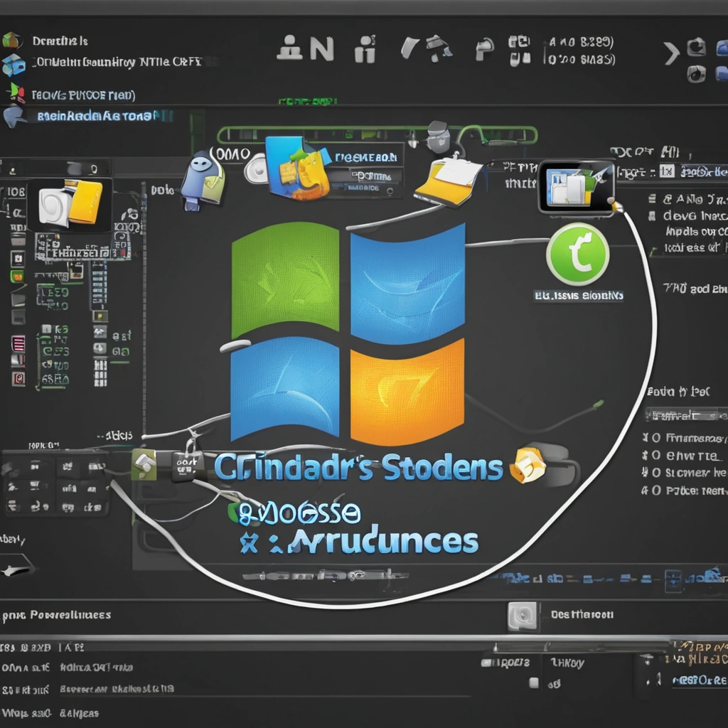Click the camera icon at top right

click(x=696, y=47)
